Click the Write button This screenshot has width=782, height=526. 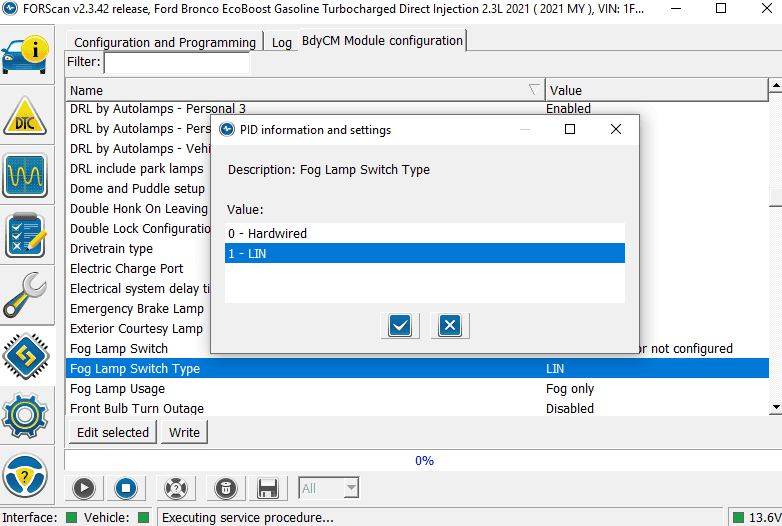[x=185, y=432]
